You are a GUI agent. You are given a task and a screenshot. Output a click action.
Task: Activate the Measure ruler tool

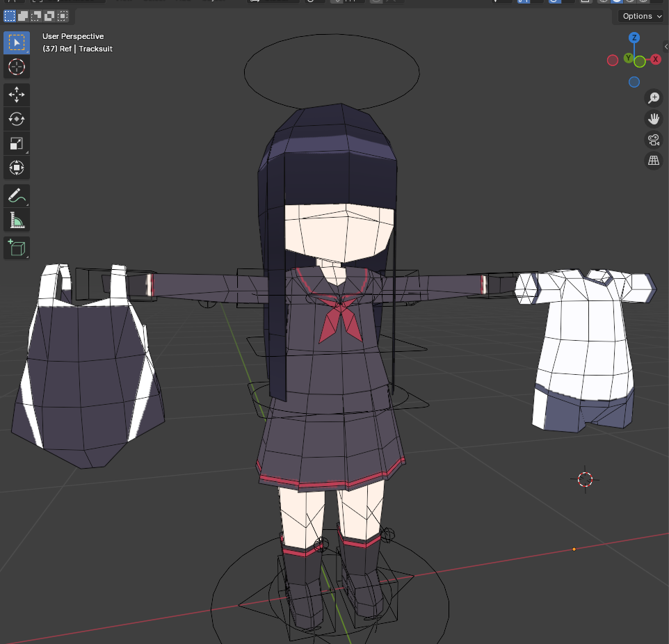pos(17,220)
